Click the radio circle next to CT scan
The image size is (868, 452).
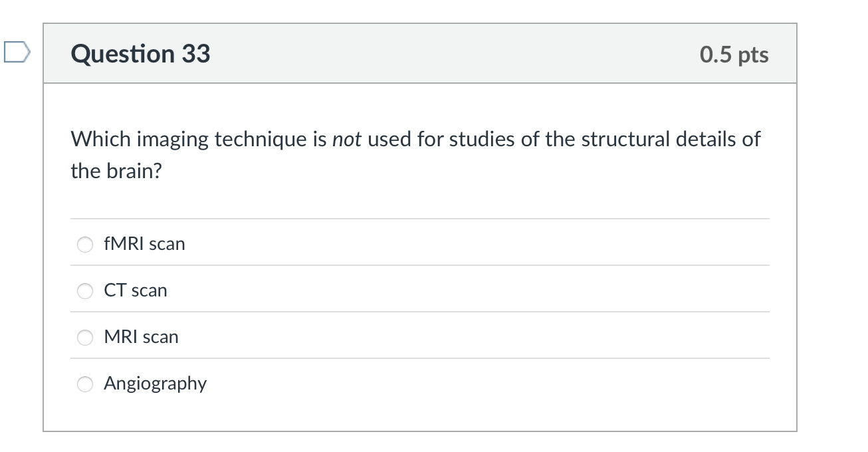(84, 290)
